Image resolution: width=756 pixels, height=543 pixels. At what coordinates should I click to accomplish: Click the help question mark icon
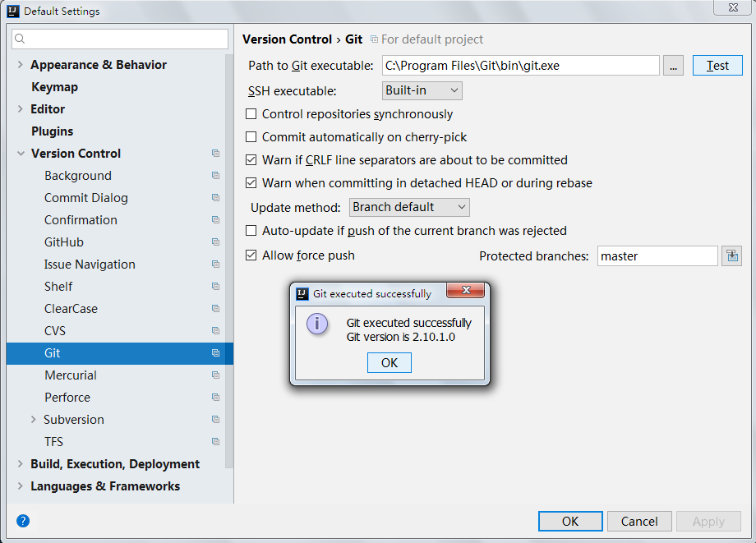point(23,521)
